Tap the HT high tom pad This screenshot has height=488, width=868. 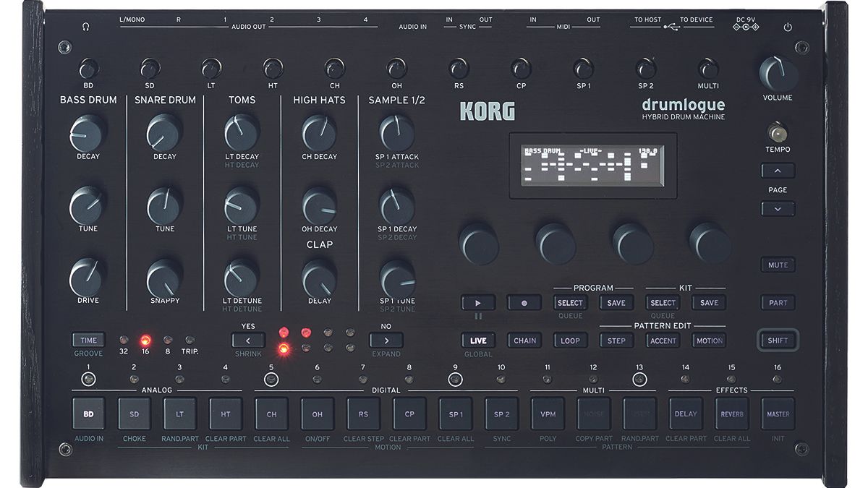point(226,414)
